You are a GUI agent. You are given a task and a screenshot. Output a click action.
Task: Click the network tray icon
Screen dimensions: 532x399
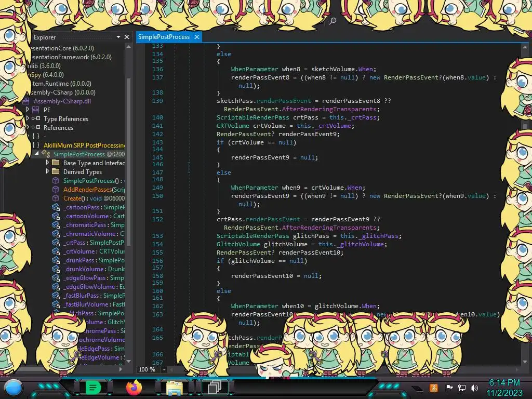pos(462,388)
